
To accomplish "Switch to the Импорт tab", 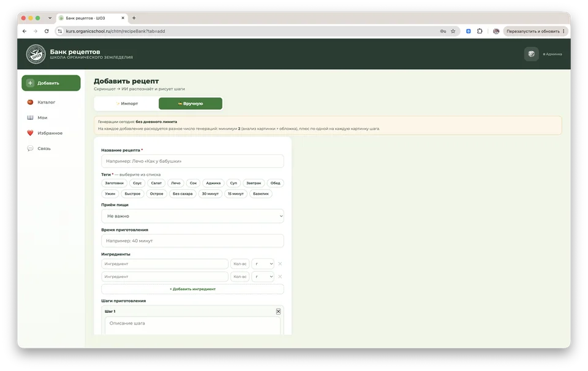I will [127, 103].
